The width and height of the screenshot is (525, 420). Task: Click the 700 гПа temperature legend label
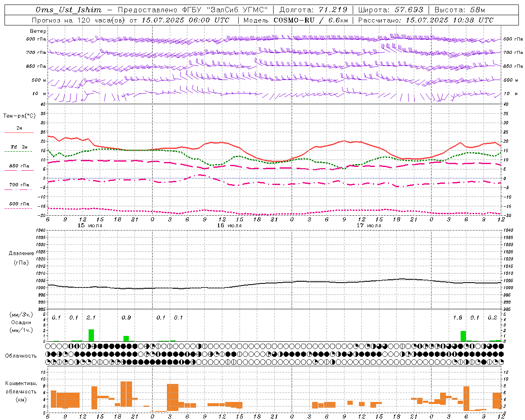[19, 185]
